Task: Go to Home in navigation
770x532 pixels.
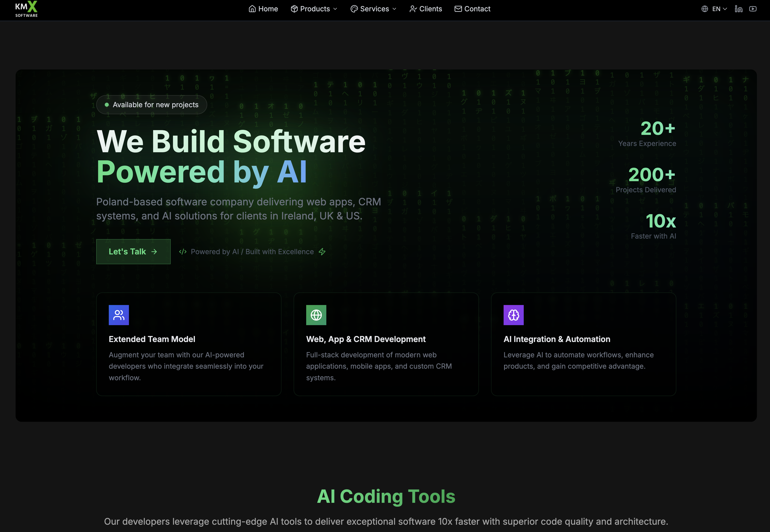Action: click(x=263, y=9)
